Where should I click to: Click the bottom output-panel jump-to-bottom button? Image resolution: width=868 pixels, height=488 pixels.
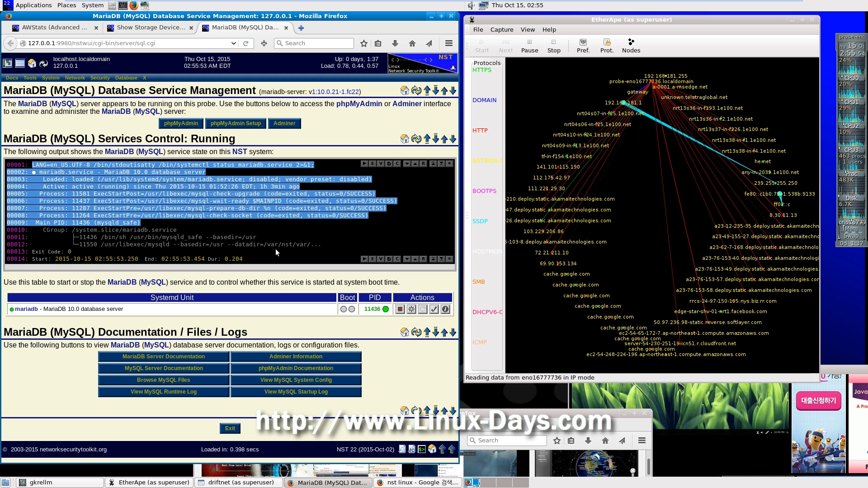click(441, 259)
